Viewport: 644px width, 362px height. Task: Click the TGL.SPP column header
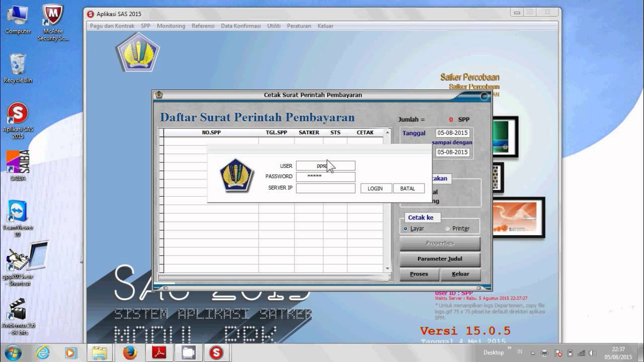tap(277, 133)
